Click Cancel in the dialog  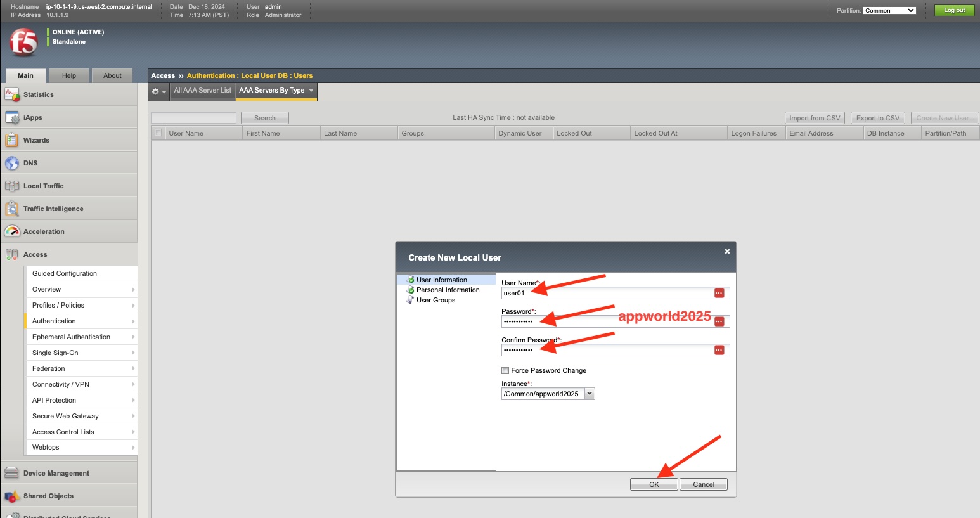click(x=704, y=484)
